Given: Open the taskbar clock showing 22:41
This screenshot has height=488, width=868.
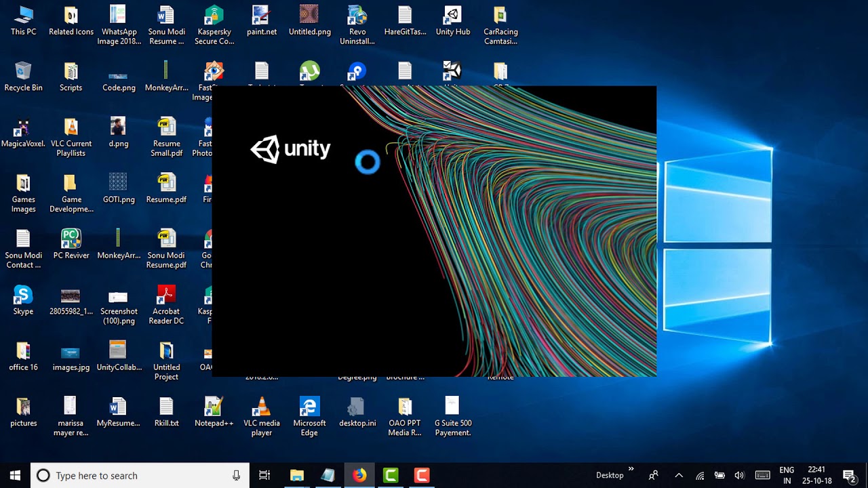Looking at the screenshot, I should (x=817, y=475).
